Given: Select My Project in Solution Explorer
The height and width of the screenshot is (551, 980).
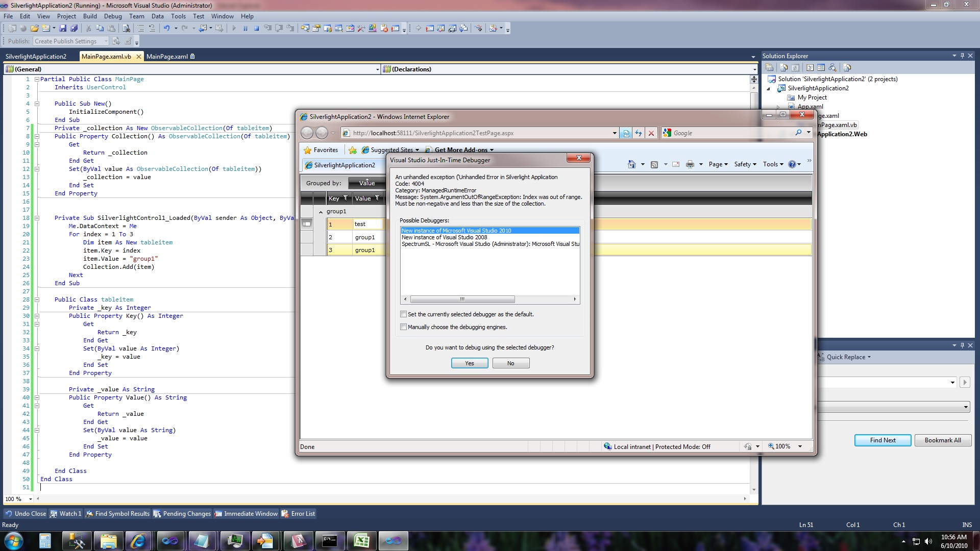Looking at the screenshot, I should [x=812, y=97].
